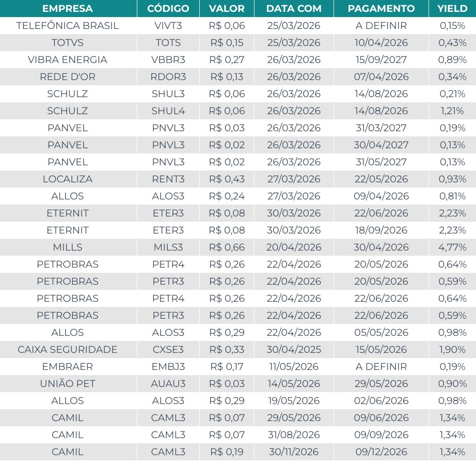Click payment date 15/09/2027
Image resolution: width=476 pixels, height=465 pixels.
[382, 59]
